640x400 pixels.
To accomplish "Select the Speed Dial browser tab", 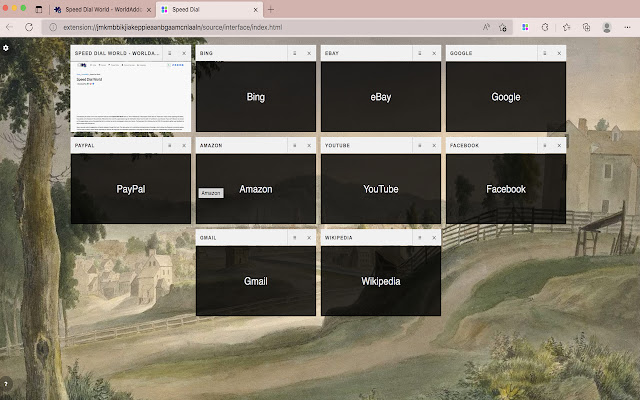I will click(x=204, y=9).
